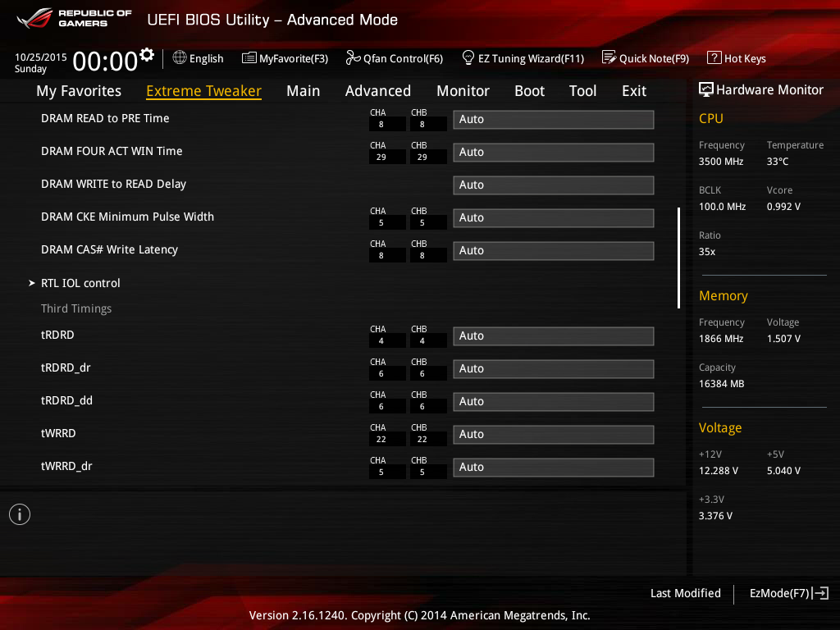Click the +12V reading 12.288 V
The width and height of the screenshot is (840, 630).
[x=718, y=471]
